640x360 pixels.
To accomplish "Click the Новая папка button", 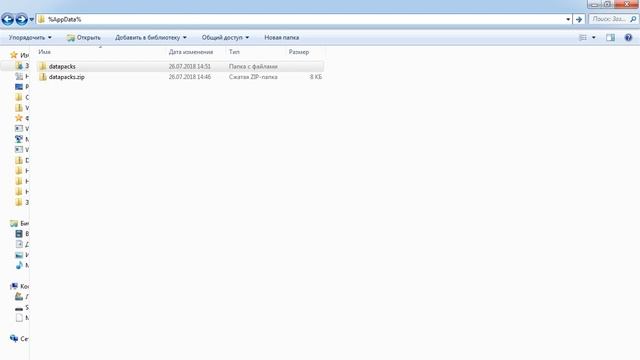I will click(282, 38).
